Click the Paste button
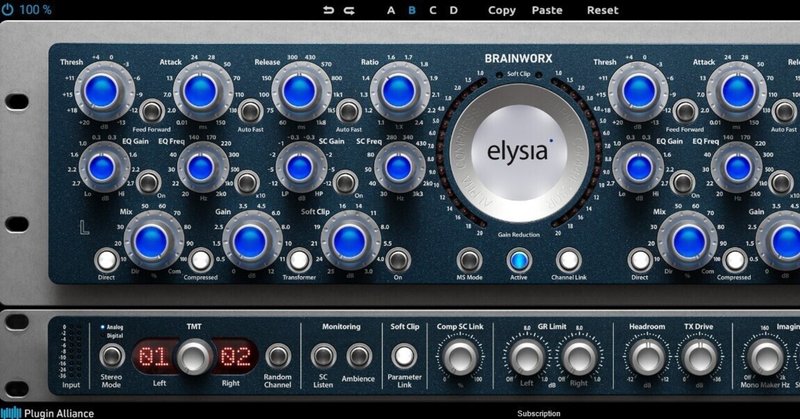Viewport: 800px width, 419px height. (547, 10)
